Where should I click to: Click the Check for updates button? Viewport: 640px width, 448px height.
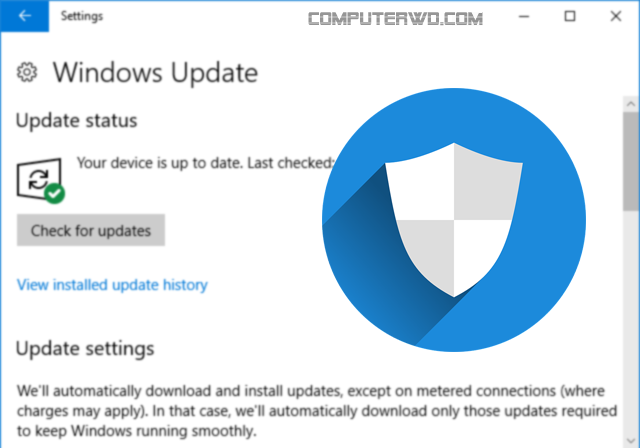click(91, 230)
